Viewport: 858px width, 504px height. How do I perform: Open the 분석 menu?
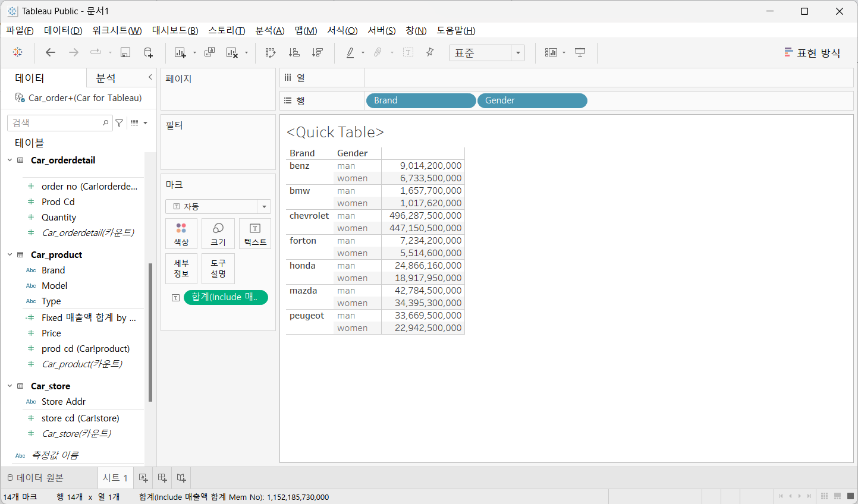[270, 30]
